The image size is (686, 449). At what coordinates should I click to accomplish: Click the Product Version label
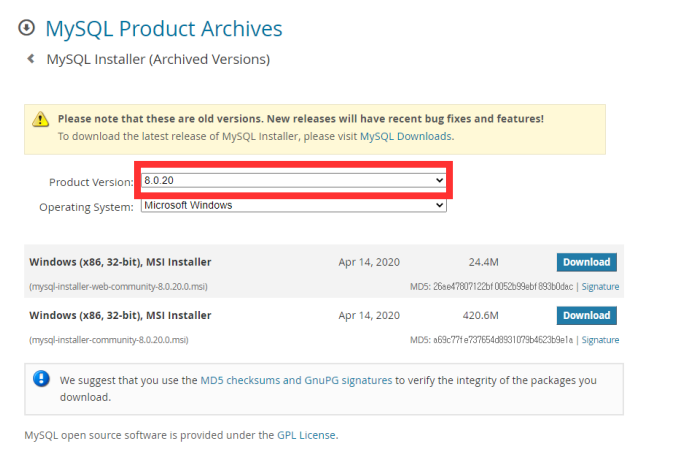(91, 182)
